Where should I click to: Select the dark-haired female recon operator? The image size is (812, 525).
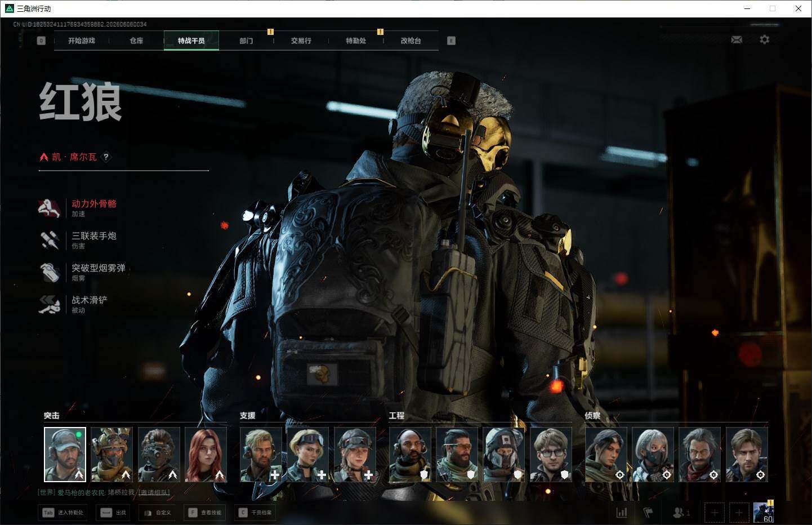[x=606, y=455]
